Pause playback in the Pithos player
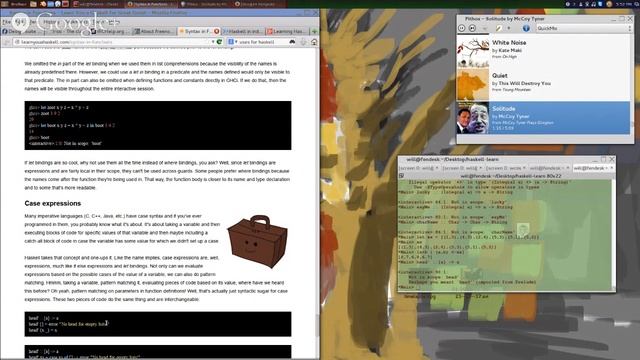Viewport: 640px width, 360px height. 462,28
